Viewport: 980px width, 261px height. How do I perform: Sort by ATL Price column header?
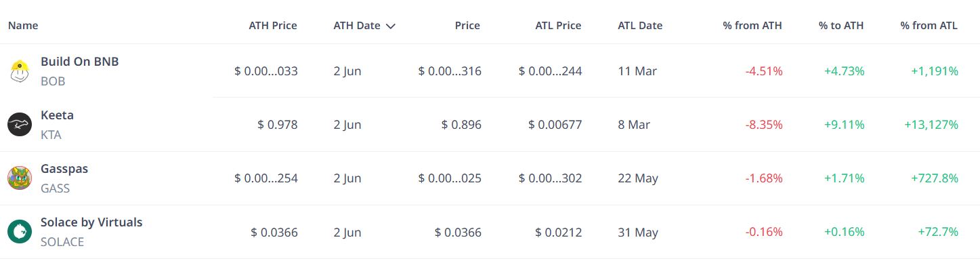[x=557, y=26]
